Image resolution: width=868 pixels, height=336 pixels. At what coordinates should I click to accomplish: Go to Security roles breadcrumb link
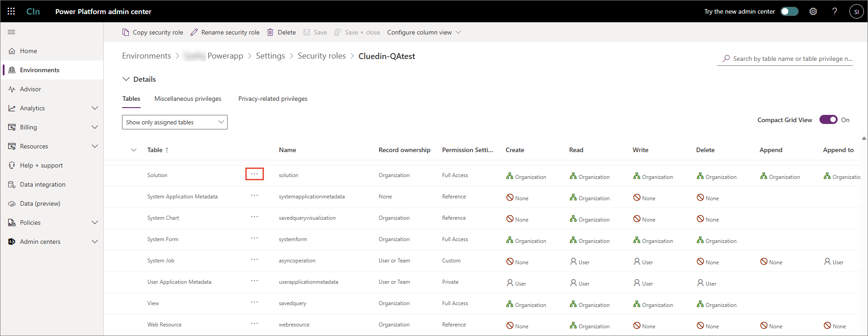click(x=322, y=56)
